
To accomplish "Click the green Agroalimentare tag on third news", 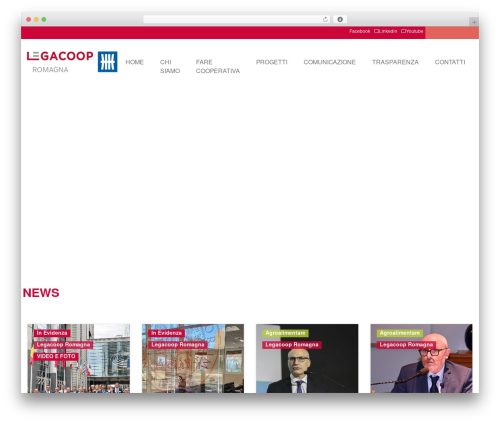I will (x=285, y=333).
